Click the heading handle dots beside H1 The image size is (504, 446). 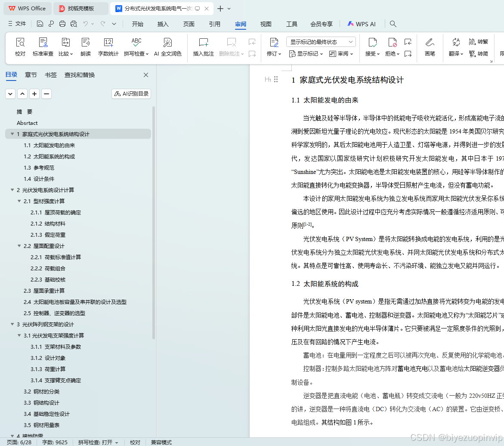point(276,79)
